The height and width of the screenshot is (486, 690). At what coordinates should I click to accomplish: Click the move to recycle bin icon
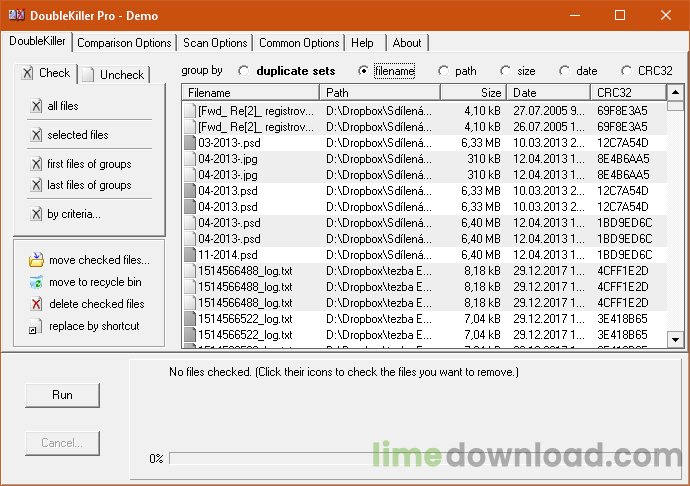(36, 282)
